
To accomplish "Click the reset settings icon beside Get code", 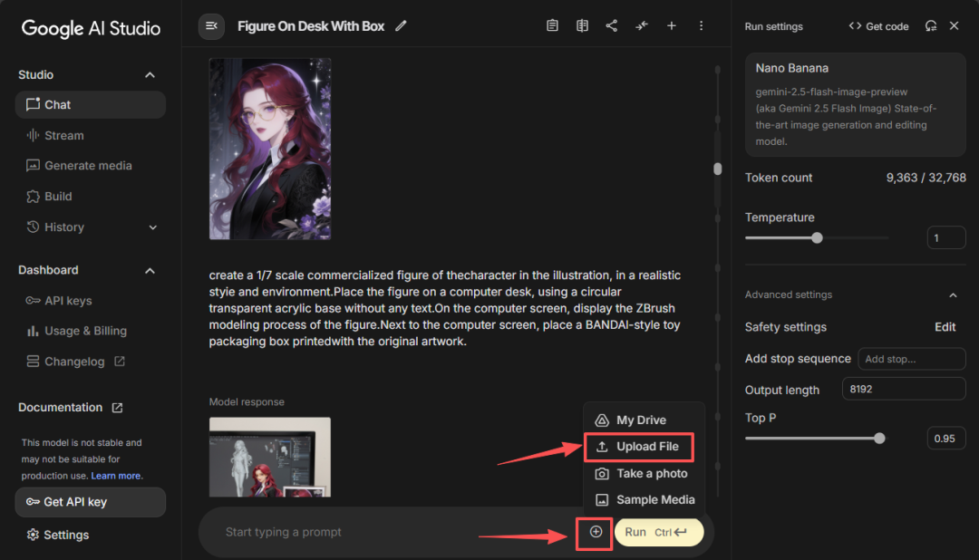I will pyautogui.click(x=930, y=25).
